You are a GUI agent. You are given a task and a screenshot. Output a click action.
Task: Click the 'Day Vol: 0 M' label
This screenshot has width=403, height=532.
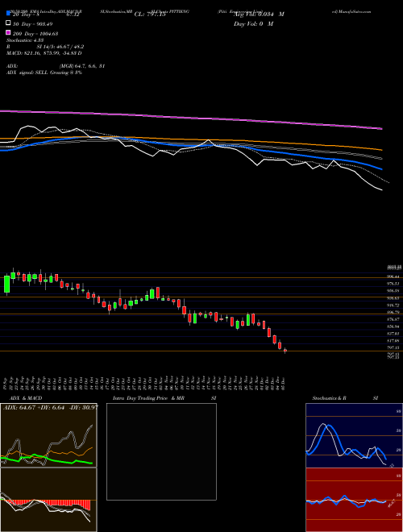point(253,23)
